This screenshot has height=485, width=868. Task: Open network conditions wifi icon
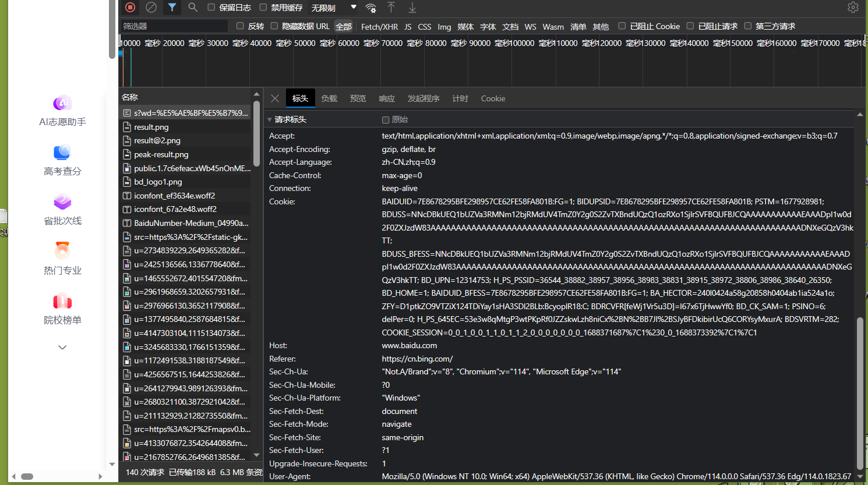(x=371, y=8)
